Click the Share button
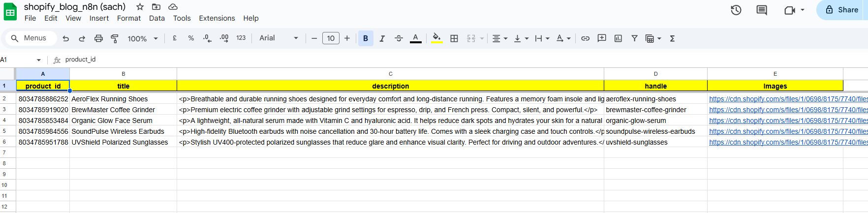 click(x=842, y=10)
